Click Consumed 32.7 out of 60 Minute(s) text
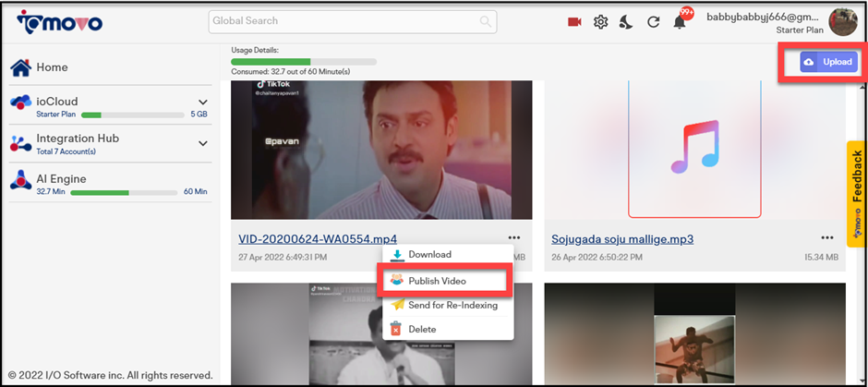868x387 pixels. tap(291, 72)
